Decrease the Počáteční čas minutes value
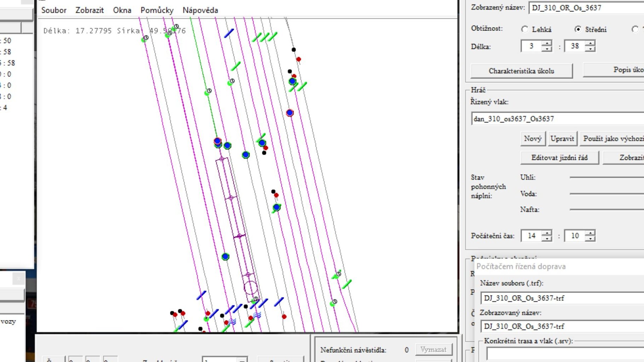 click(590, 239)
